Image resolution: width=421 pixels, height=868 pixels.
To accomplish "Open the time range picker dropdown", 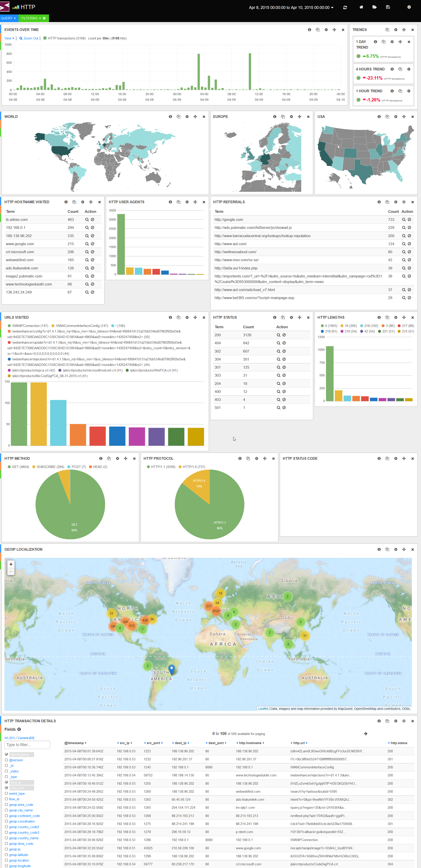I will pos(291,7).
